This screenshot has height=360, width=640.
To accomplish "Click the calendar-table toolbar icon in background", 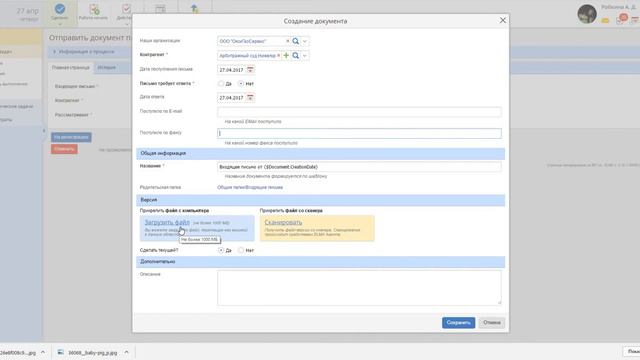I will point(160,9).
